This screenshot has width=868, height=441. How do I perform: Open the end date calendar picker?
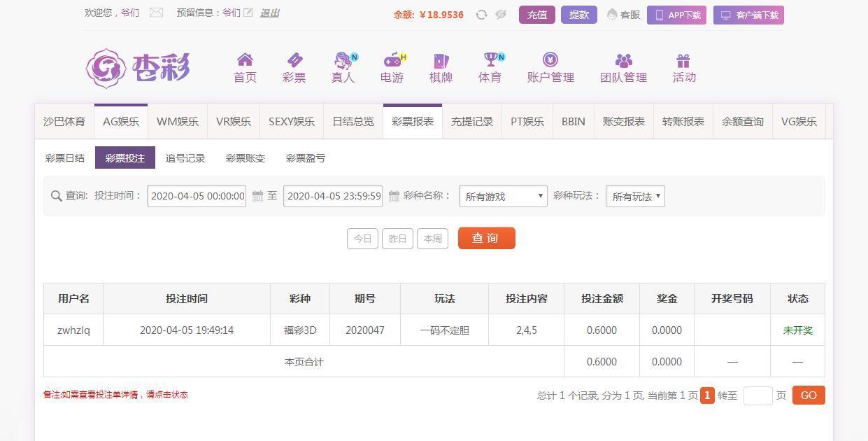(394, 196)
